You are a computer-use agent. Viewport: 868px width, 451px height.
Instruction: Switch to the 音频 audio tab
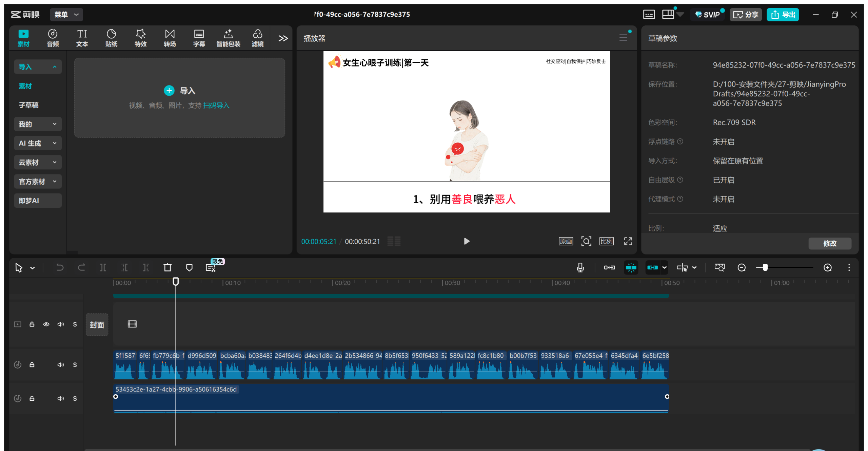(53, 38)
